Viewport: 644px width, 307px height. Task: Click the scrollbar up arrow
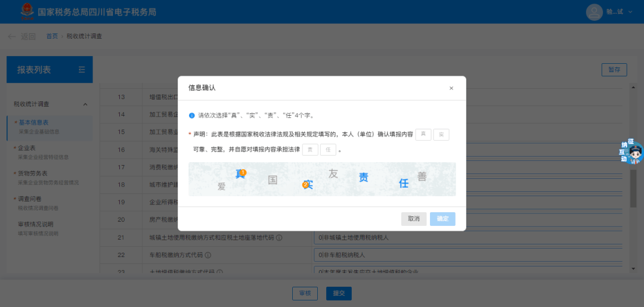pos(633,88)
